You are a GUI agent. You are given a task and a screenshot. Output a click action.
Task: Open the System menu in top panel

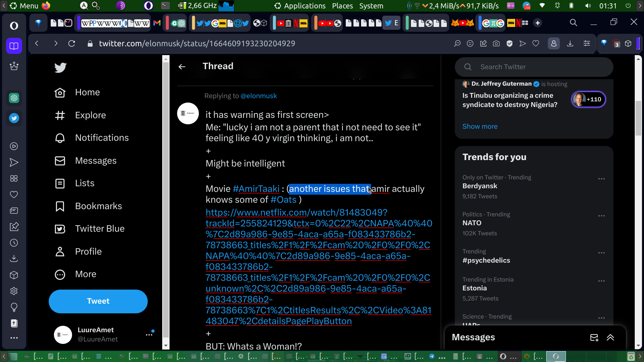371,6
